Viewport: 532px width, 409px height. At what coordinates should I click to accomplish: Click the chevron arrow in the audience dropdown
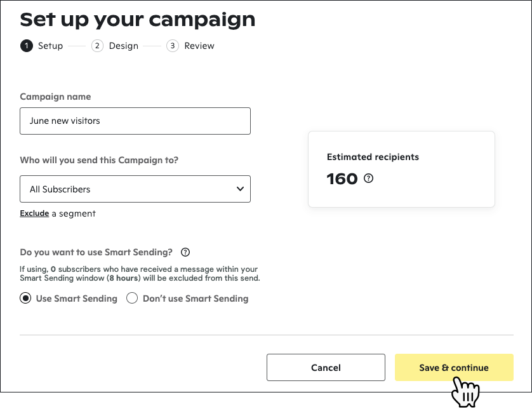240,189
